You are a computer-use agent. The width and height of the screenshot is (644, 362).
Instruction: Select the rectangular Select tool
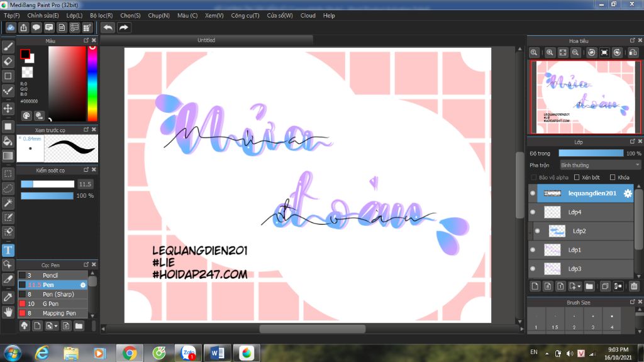click(8, 174)
